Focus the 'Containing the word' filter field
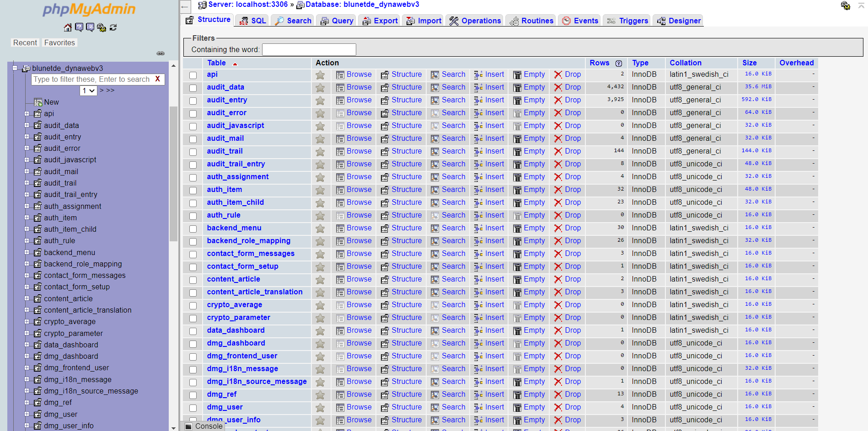868x431 pixels. click(309, 49)
